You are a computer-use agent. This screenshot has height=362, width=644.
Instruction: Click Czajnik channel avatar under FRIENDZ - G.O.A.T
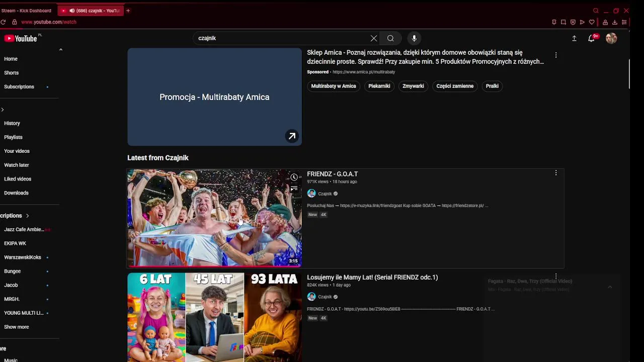[x=311, y=194]
